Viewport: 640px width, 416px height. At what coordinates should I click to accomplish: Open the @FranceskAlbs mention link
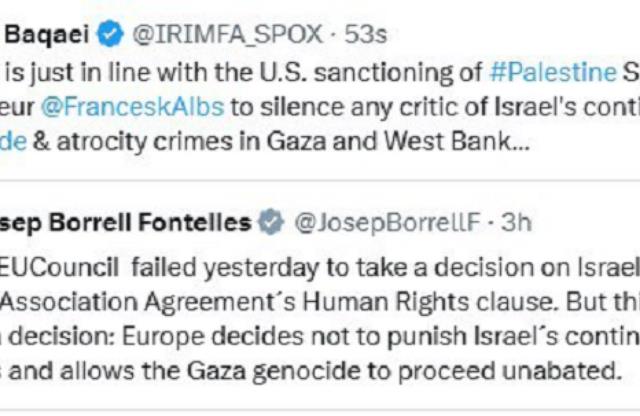tap(133, 107)
